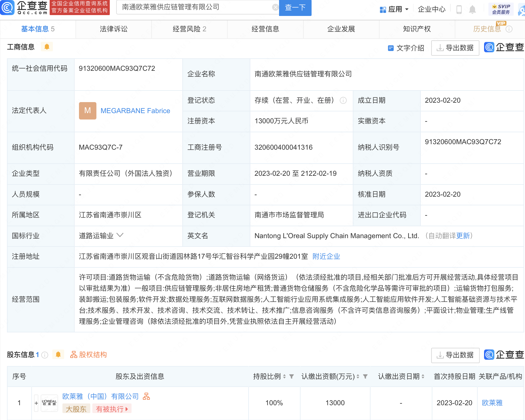The image size is (525, 420).
Task: Click the history info help icon
Action: click(x=509, y=29)
